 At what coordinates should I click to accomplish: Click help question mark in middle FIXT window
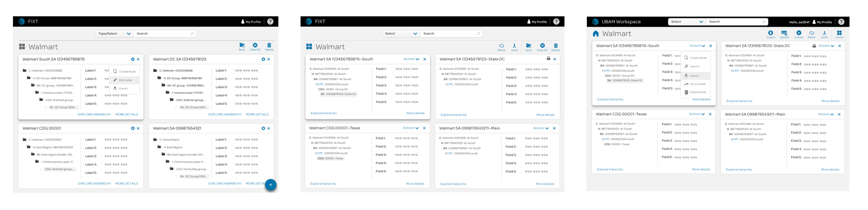click(x=556, y=22)
